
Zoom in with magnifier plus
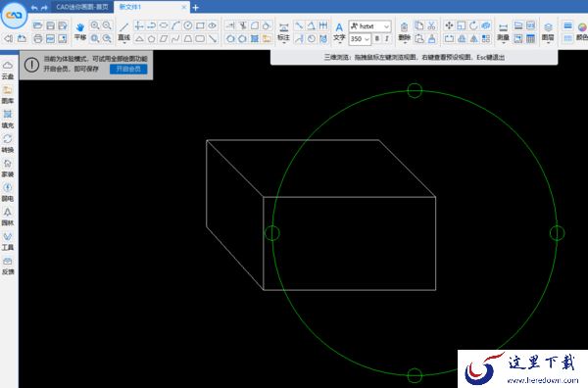point(95,25)
